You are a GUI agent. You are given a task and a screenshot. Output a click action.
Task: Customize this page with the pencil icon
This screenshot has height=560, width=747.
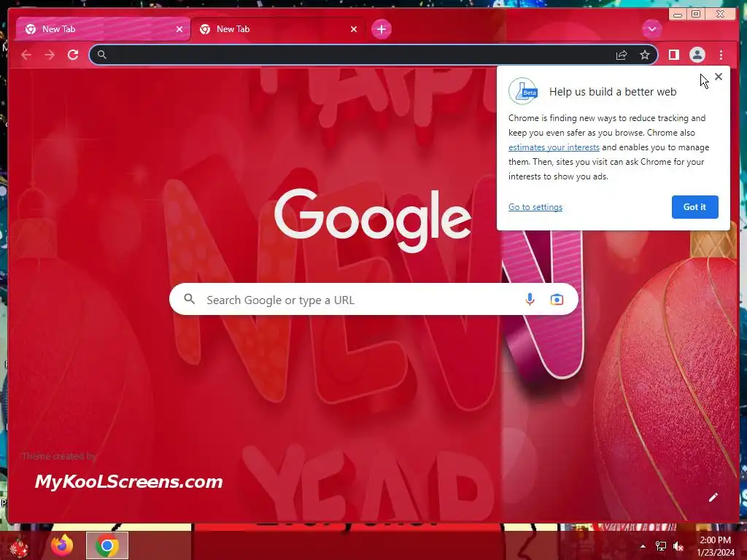713,497
